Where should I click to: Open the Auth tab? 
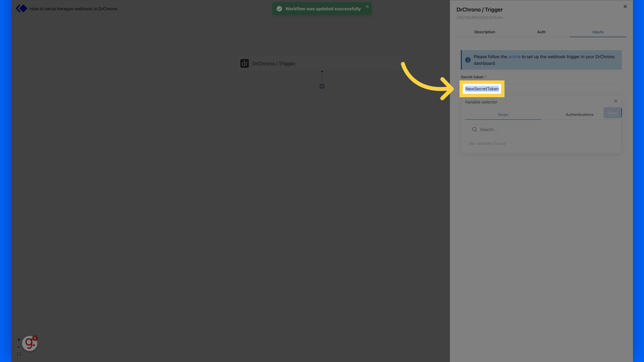click(x=541, y=32)
